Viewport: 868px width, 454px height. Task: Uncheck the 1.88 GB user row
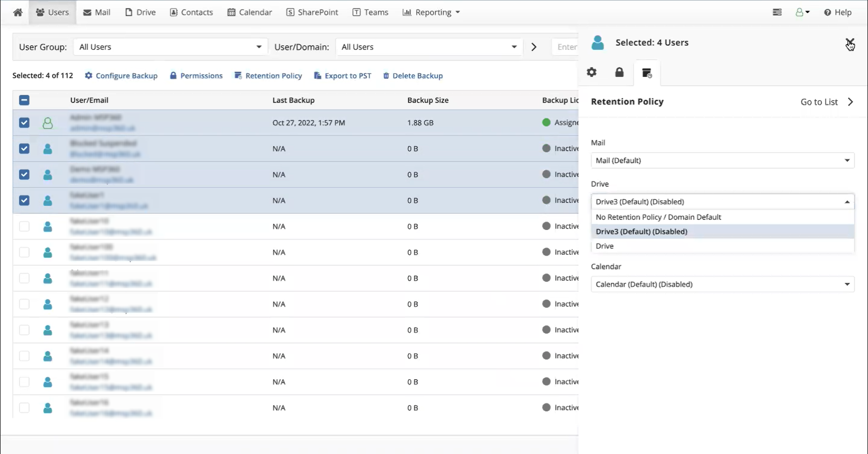click(24, 123)
